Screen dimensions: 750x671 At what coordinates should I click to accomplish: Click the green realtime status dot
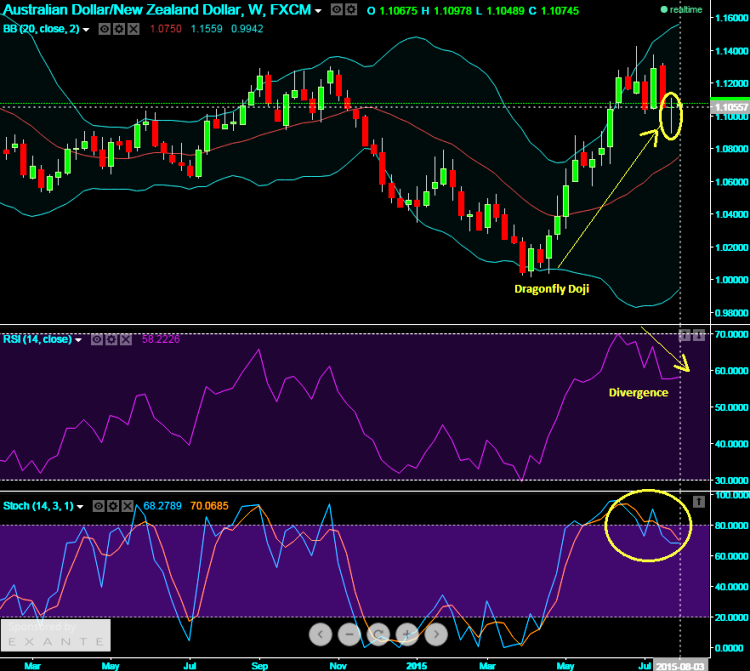pyautogui.click(x=664, y=10)
